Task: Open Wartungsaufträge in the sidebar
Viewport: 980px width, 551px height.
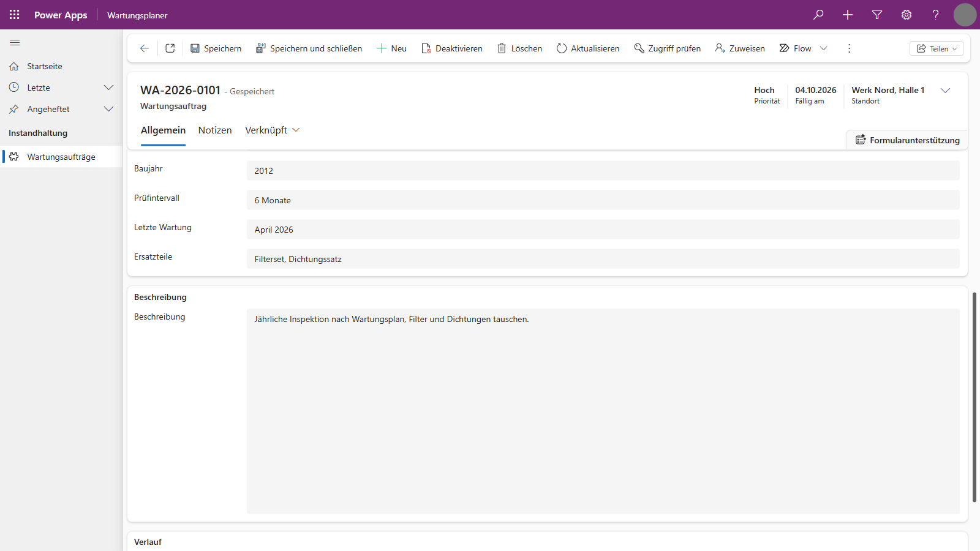Action: [61, 157]
